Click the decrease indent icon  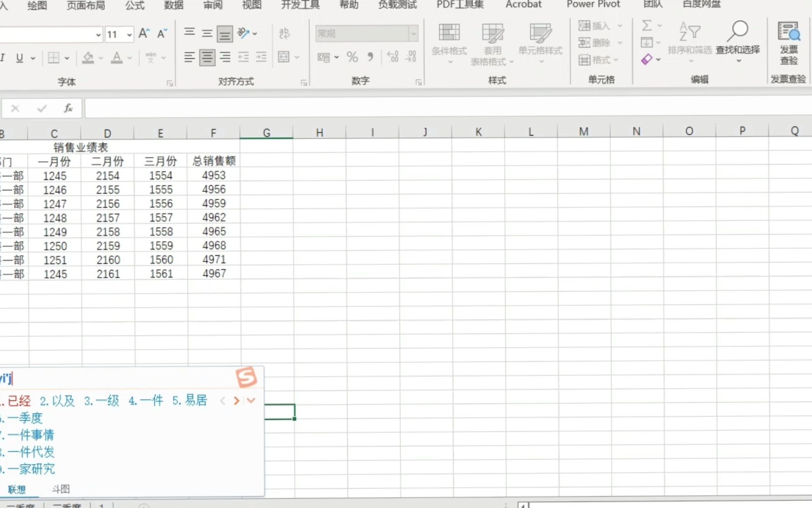pyautogui.click(x=243, y=57)
